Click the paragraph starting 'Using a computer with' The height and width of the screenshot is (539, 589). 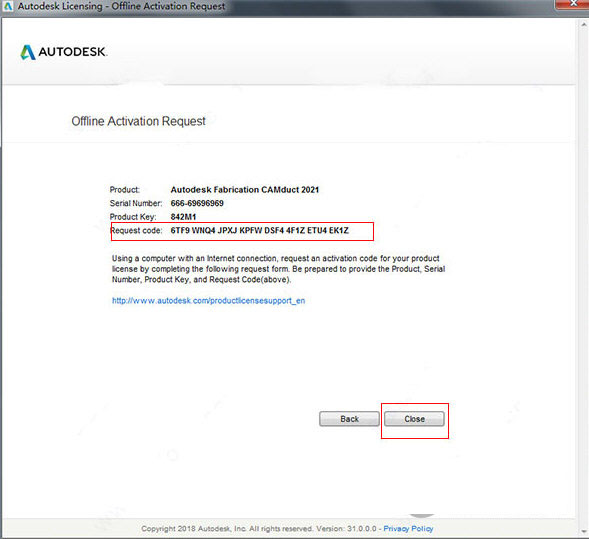pos(278,269)
